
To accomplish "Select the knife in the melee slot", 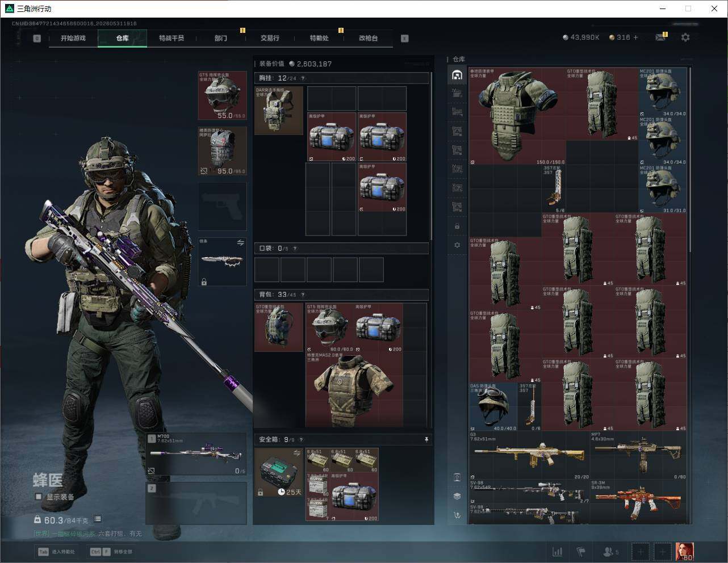I will point(222,262).
